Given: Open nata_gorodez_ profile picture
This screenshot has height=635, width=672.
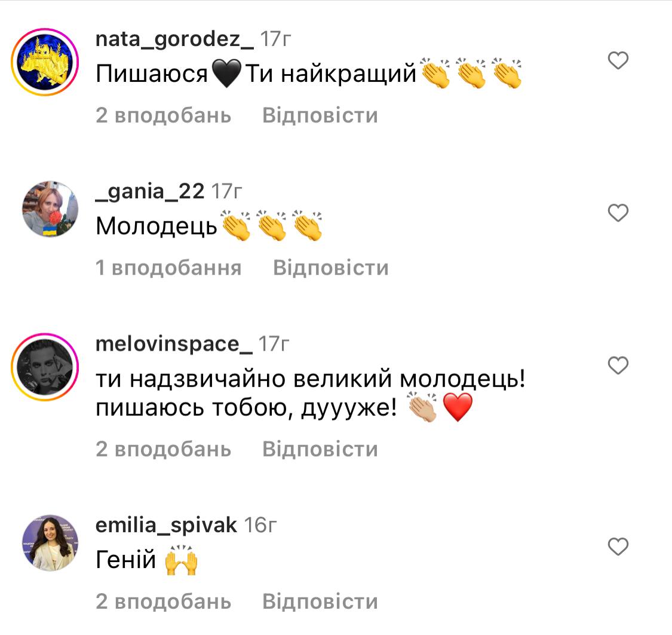Looking at the screenshot, I should (45, 62).
